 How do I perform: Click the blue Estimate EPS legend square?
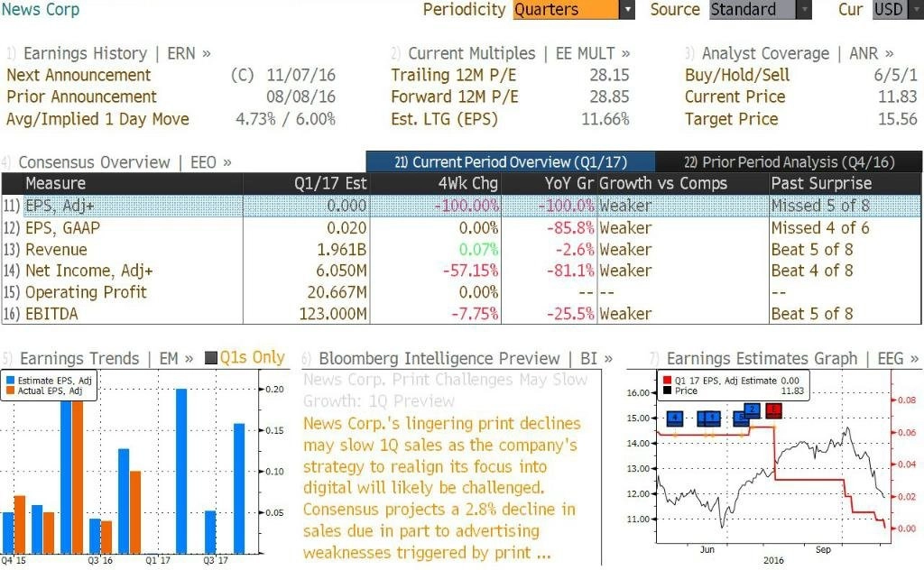(x=10, y=381)
